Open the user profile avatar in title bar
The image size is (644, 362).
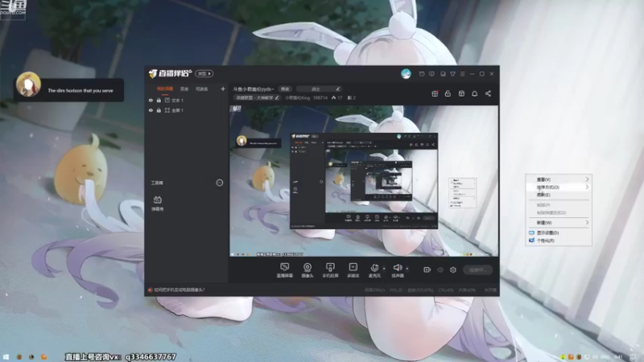[406, 74]
